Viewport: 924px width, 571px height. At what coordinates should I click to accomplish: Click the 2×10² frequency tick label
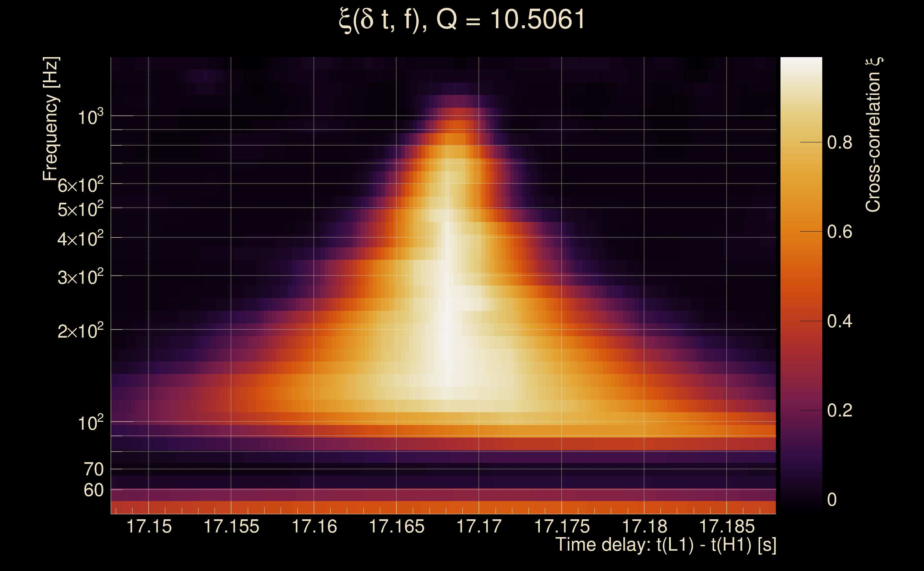pos(80,331)
